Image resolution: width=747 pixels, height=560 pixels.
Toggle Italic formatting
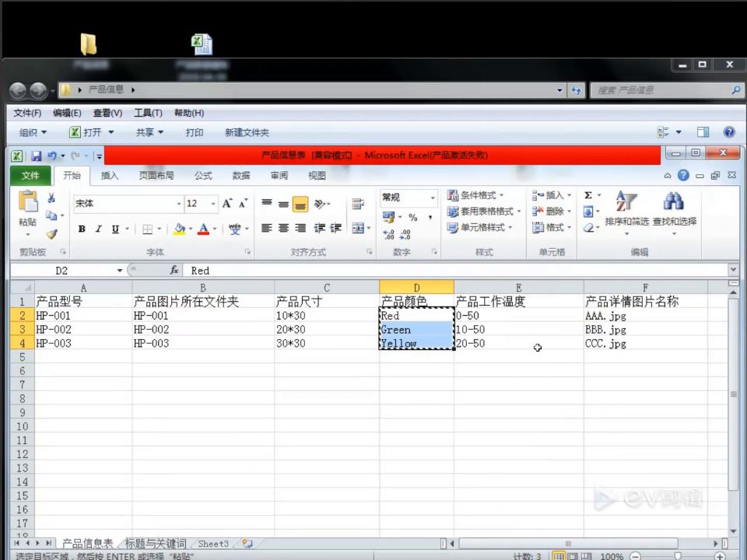pos(99,229)
